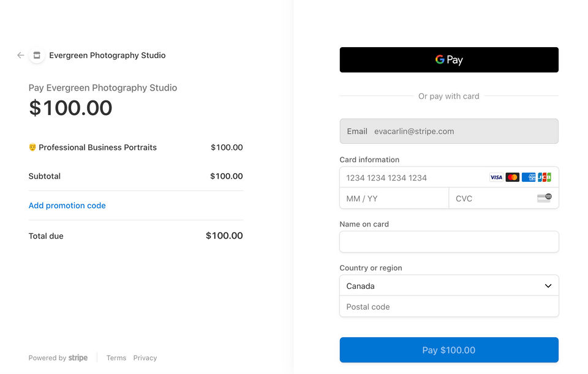Click the Mastercard logo

pyautogui.click(x=513, y=178)
